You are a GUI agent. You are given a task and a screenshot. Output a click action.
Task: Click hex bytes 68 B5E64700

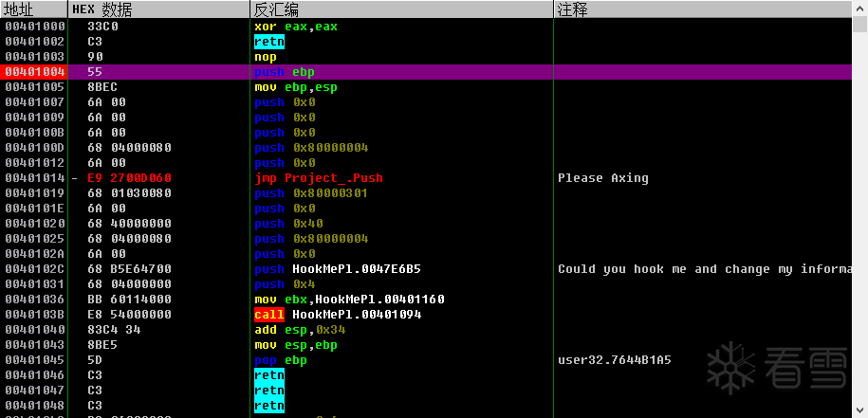(130, 269)
